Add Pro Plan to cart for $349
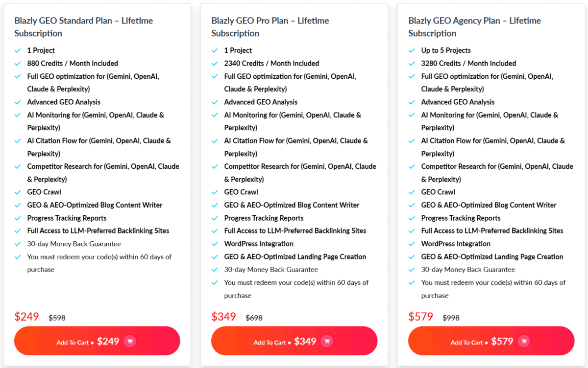The image size is (588, 368). pyautogui.click(x=294, y=341)
